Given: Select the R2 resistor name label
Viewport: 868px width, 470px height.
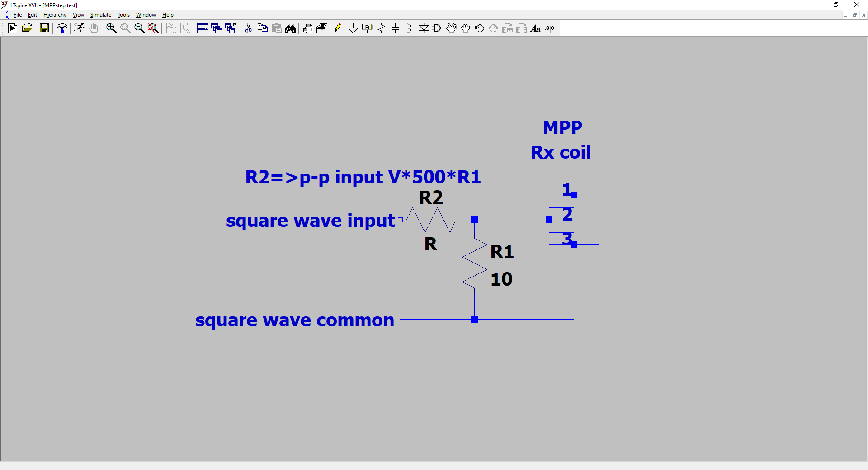Looking at the screenshot, I should click(431, 197).
